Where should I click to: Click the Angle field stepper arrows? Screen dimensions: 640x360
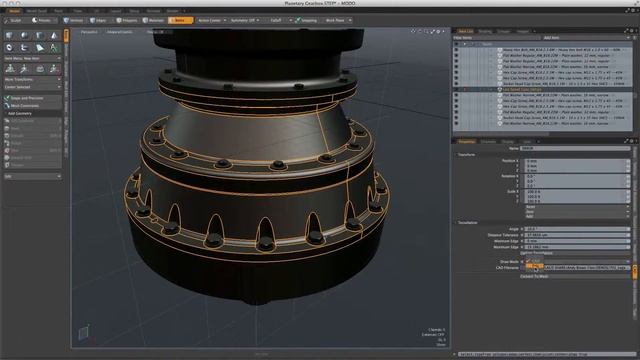pos(628,229)
